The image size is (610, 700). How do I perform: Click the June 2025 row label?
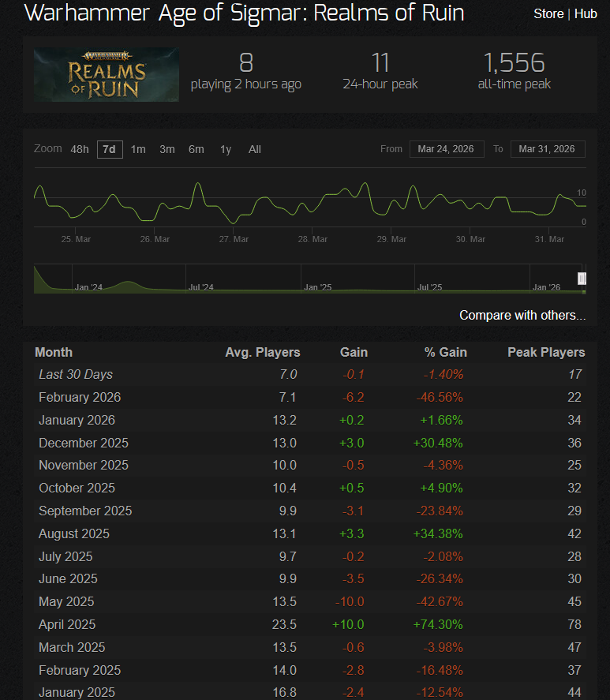[68, 578]
